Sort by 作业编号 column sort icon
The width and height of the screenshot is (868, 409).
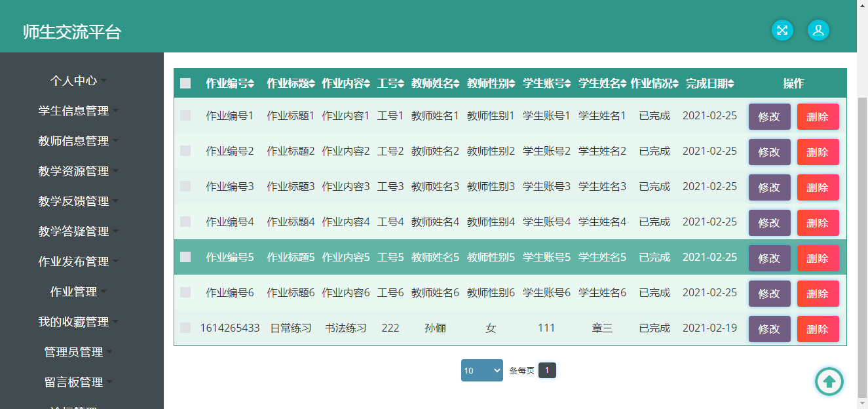click(x=251, y=84)
